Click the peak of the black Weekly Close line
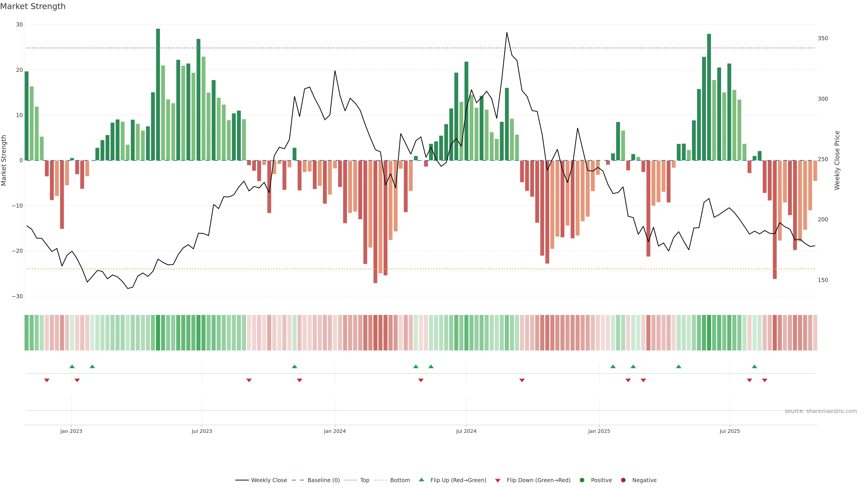Image resolution: width=868 pixels, height=488 pixels. pos(507,33)
